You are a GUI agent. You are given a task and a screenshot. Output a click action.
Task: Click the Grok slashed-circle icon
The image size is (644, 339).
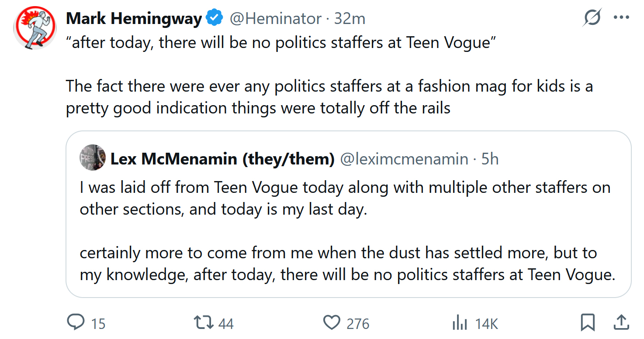(593, 18)
